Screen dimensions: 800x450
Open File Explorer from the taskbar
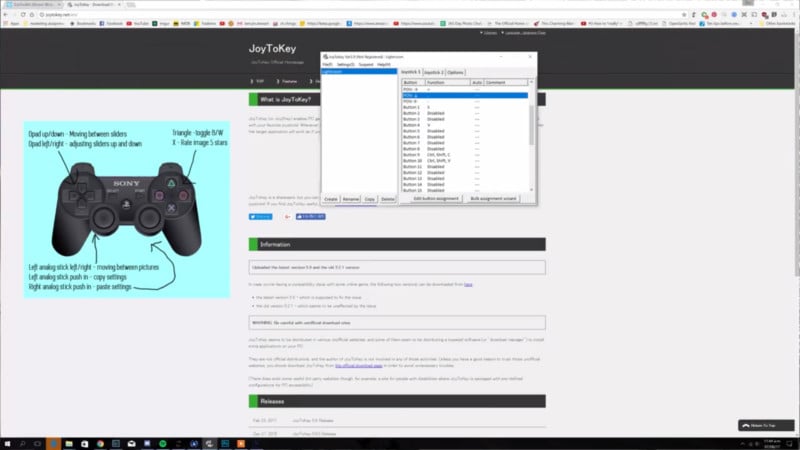coord(69,444)
